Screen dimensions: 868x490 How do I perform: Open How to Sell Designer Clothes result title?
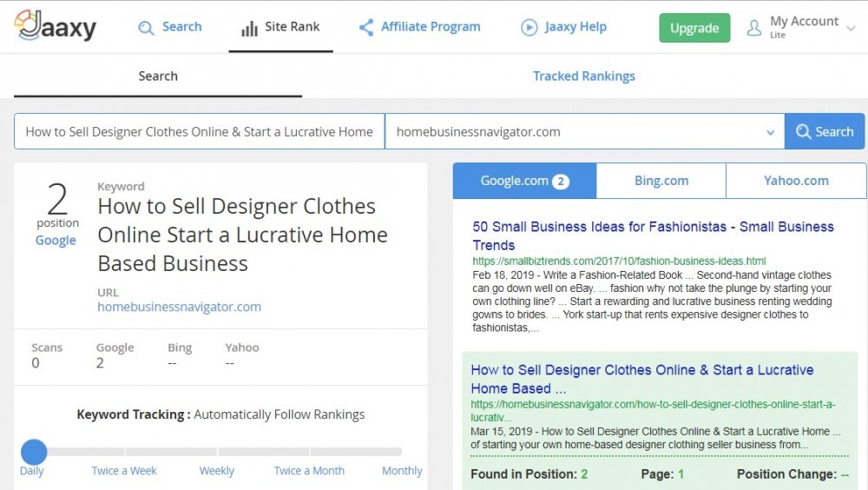(x=642, y=379)
